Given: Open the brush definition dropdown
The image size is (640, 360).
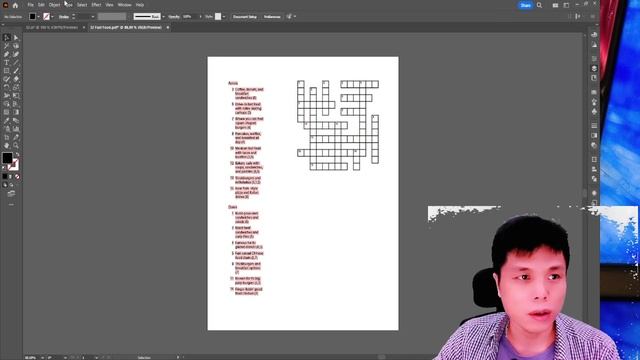Looking at the screenshot, I should click(163, 17).
